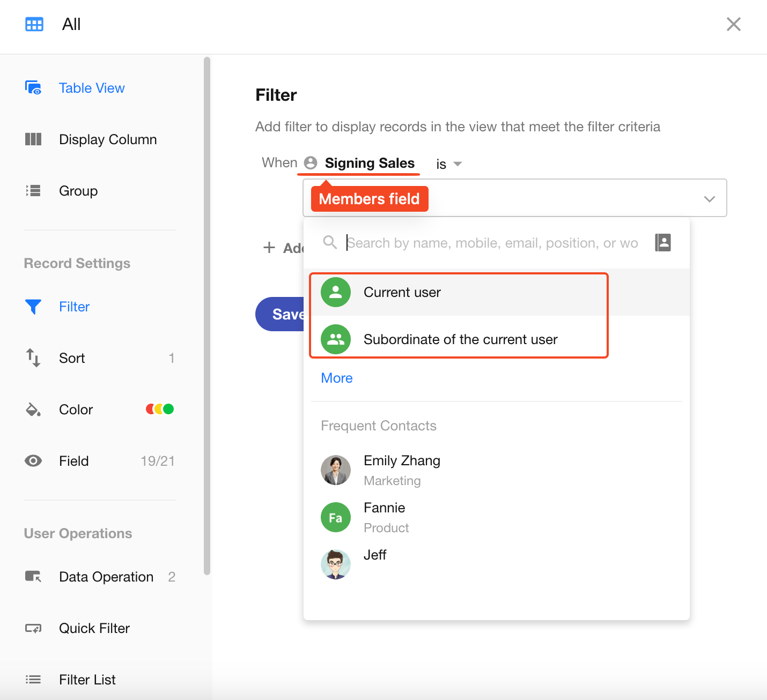Focus the member search input field
Viewport: 767px width, 700px height.
[493, 243]
